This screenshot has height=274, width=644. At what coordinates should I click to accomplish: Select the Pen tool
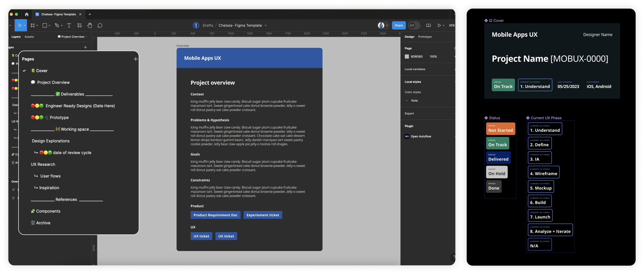coord(57,25)
